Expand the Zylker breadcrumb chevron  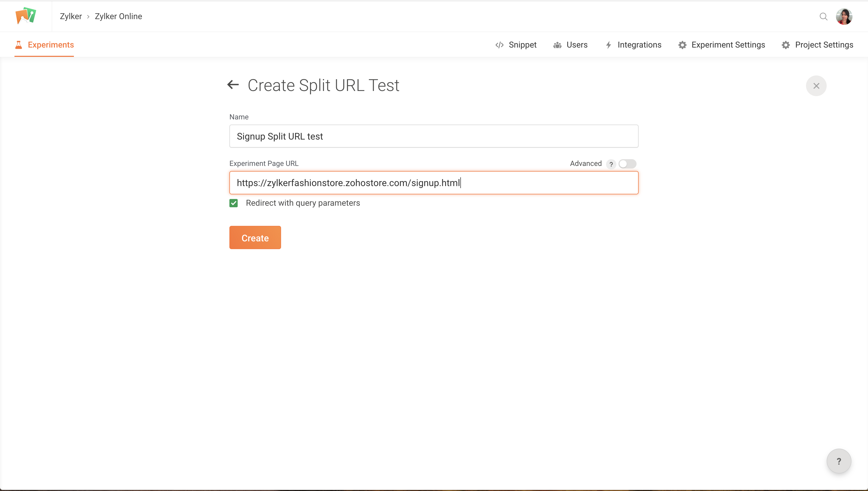click(88, 17)
